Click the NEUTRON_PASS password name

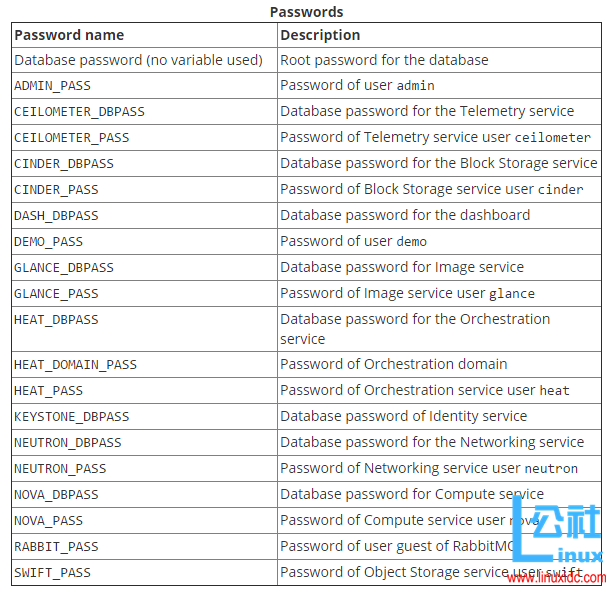click(60, 469)
